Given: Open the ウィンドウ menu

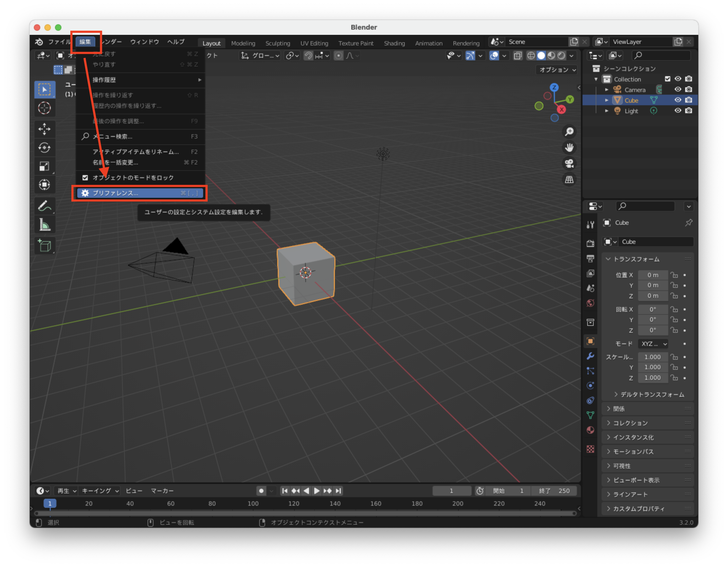Looking at the screenshot, I should coord(144,42).
